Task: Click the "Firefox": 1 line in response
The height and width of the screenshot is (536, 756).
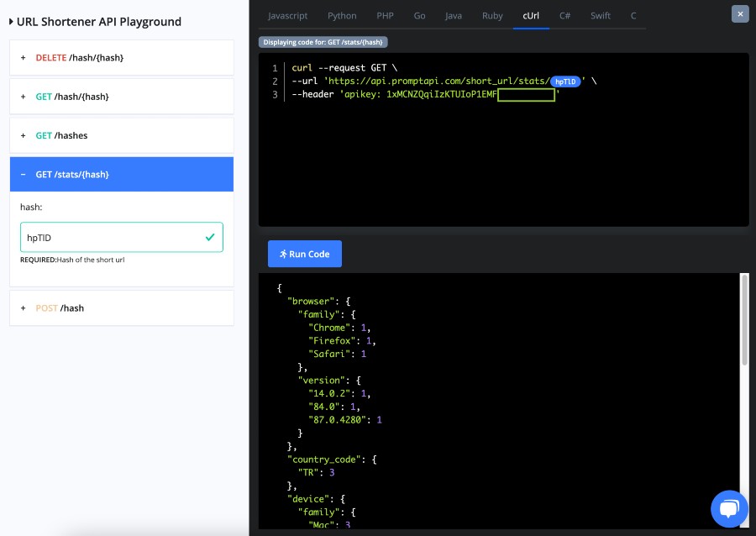Action: (342, 341)
